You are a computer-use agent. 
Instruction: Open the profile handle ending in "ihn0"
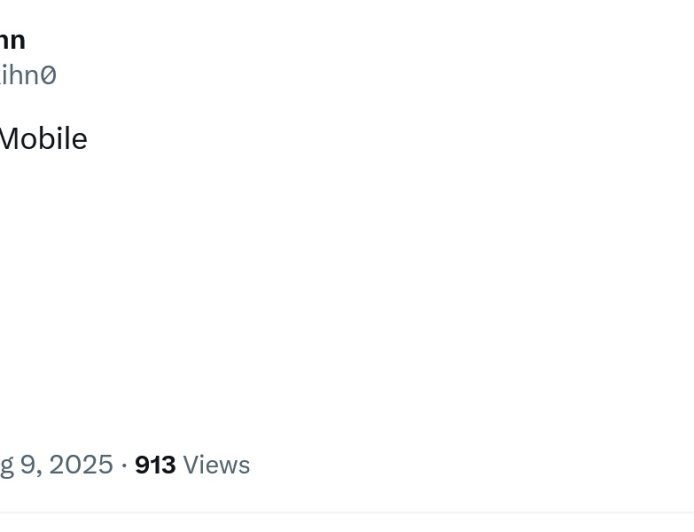(x=28, y=75)
